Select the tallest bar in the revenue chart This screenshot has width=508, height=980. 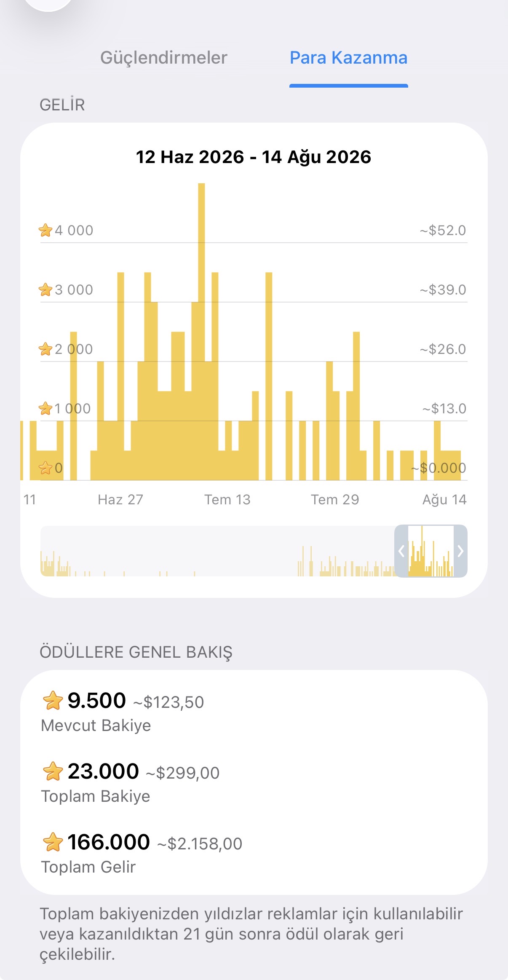click(201, 332)
